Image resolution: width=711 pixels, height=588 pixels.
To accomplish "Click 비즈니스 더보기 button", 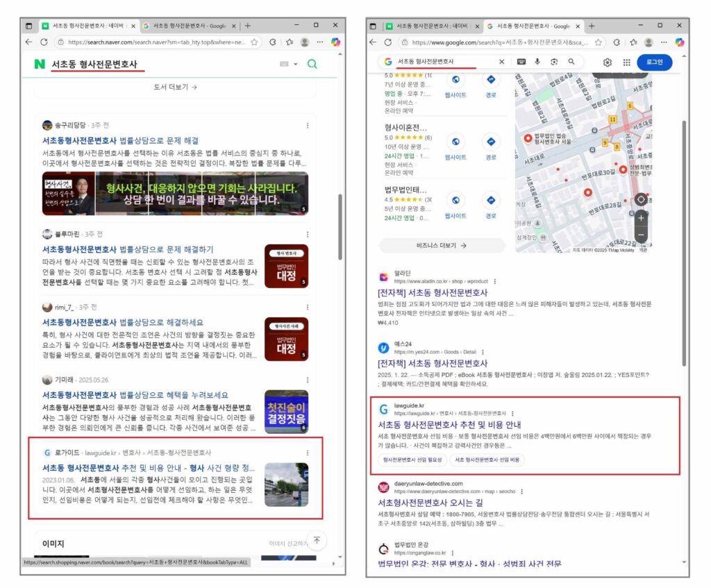I will [442, 245].
